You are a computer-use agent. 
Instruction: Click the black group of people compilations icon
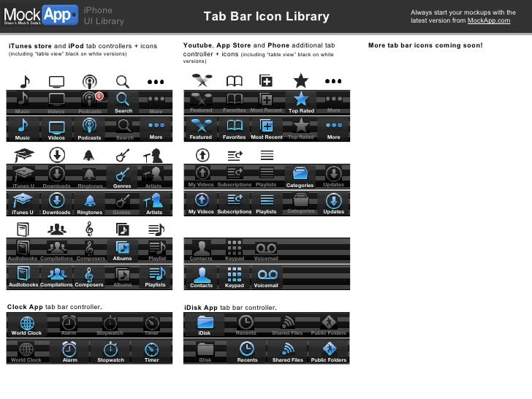57,229
